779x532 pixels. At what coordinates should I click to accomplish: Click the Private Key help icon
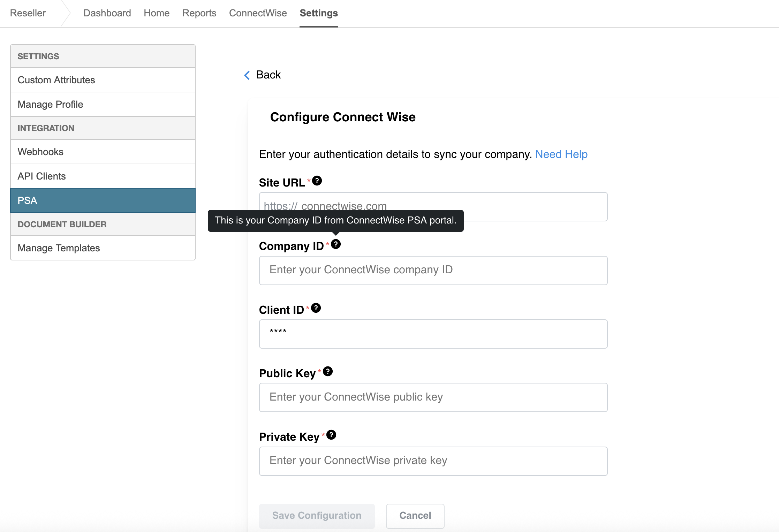331,435
